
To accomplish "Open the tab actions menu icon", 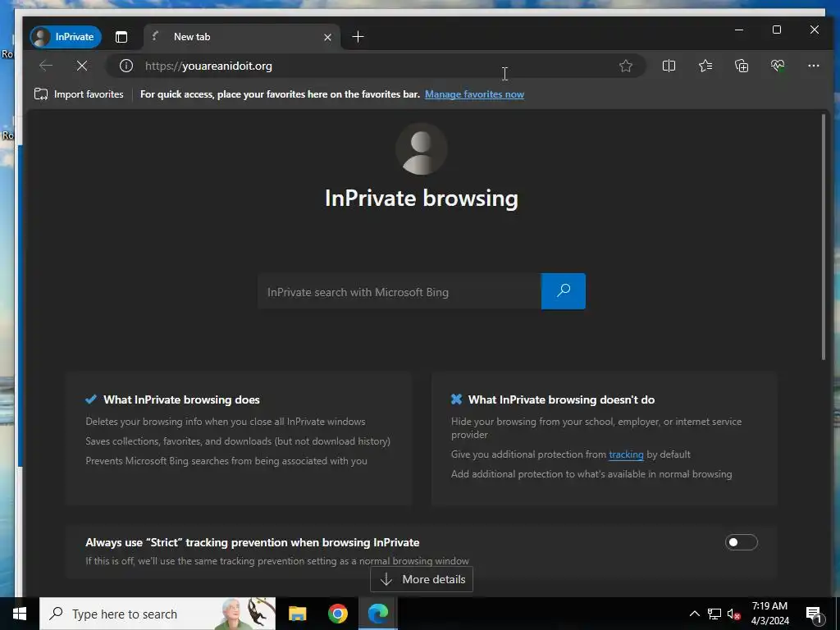I will pyautogui.click(x=121, y=37).
